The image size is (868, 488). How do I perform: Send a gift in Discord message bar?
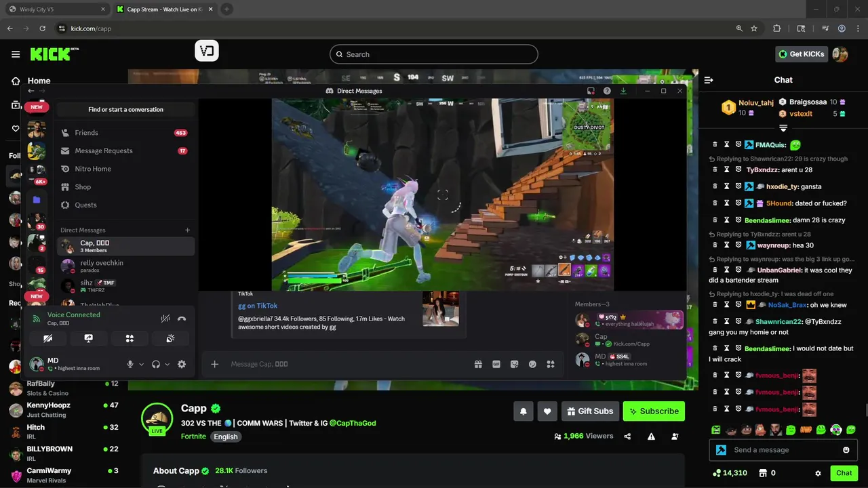tap(478, 364)
